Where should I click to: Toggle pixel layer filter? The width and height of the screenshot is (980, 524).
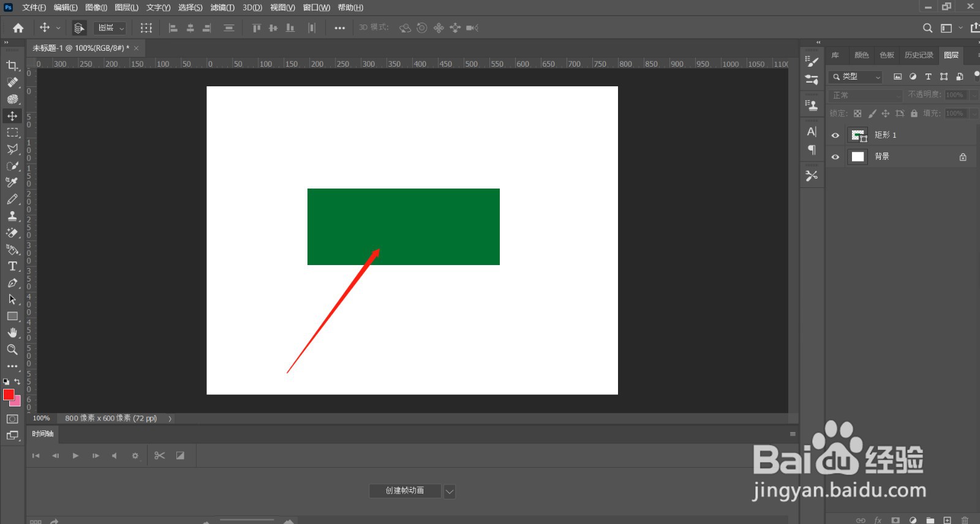point(897,77)
